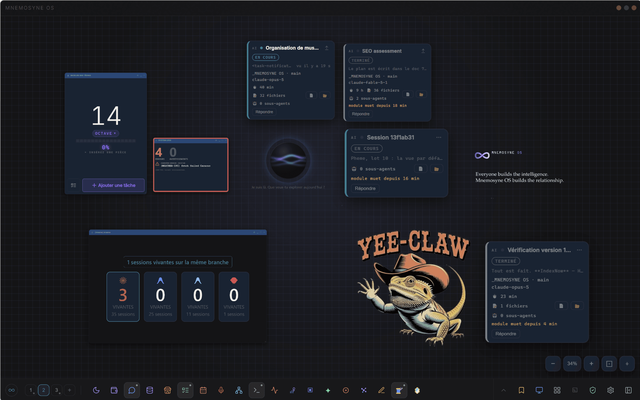The width and height of the screenshot is (640, 400).
Task: Switch to workspace 1
Action: (x=31, y=390)
